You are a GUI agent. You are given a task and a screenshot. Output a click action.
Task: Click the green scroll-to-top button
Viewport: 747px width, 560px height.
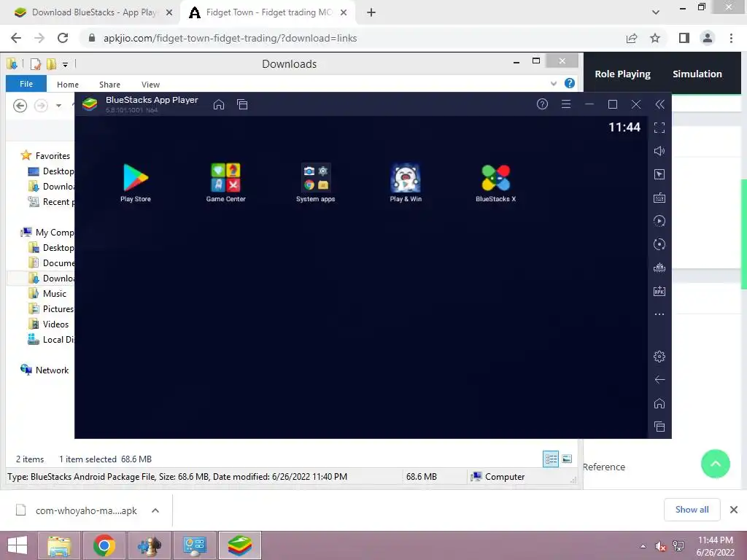716,463
